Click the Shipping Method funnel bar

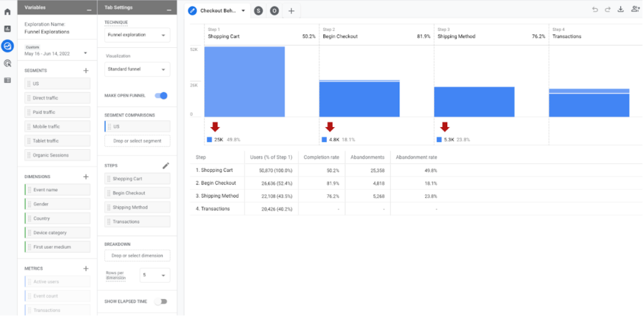tap(474, 102)
